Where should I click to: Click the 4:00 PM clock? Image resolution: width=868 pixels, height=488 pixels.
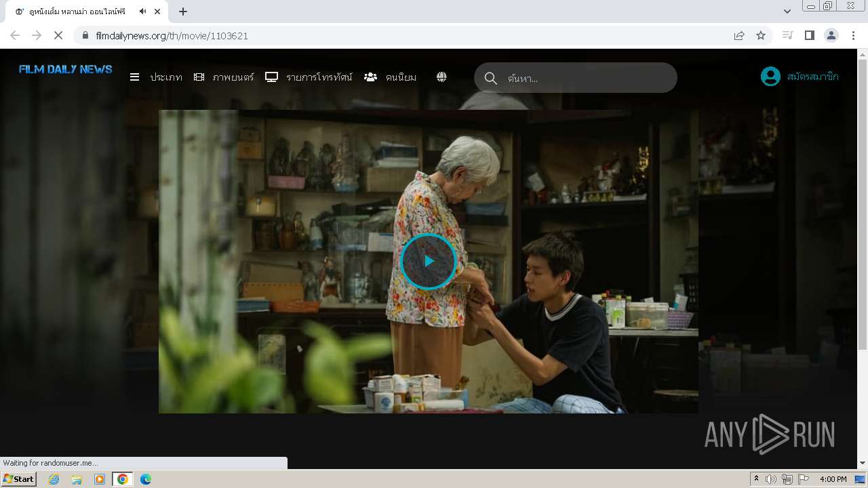pos(833,479)
